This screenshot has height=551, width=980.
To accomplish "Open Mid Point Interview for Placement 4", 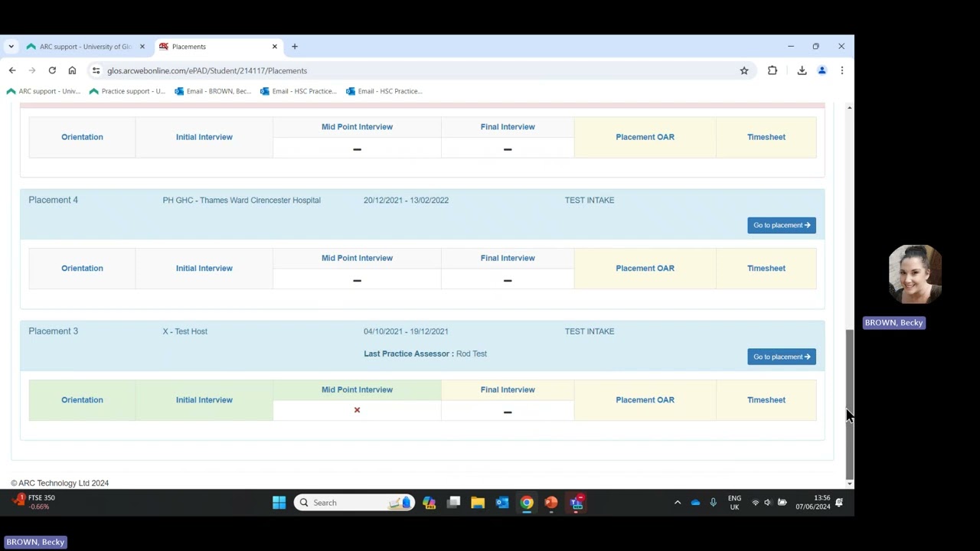I will coord(357,258).
